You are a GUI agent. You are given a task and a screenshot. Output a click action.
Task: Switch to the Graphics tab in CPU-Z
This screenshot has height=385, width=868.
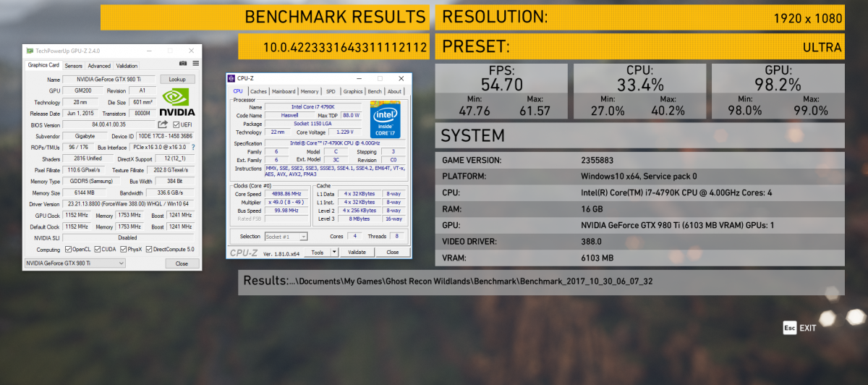tap(353, 92)
